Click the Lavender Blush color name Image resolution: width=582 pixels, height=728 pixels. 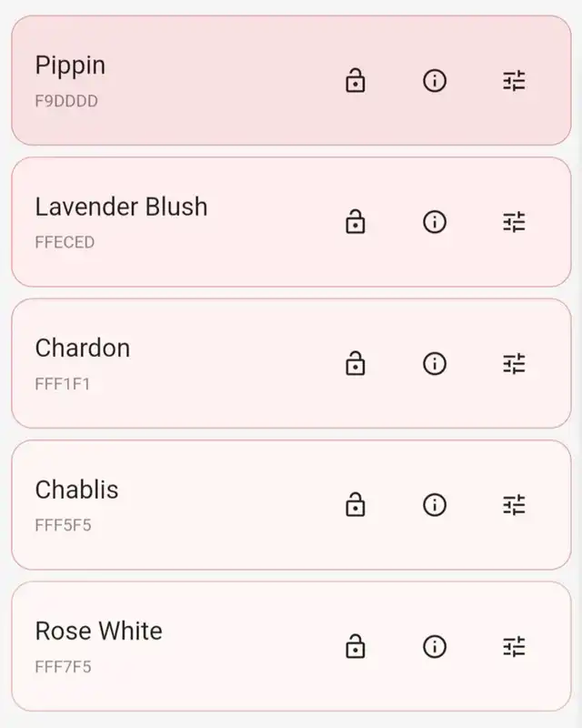pos(121,207)
